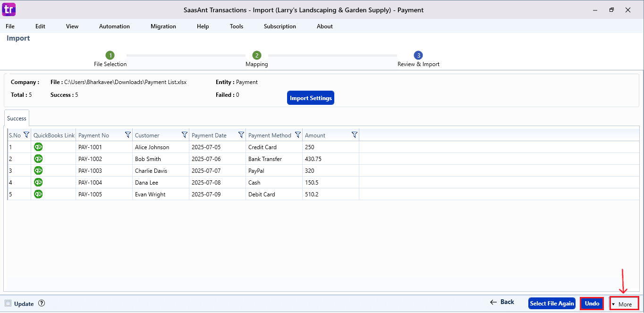This screenshot has width=644, height=313.
Task: Expand the More dropdown
Action: 624,304
